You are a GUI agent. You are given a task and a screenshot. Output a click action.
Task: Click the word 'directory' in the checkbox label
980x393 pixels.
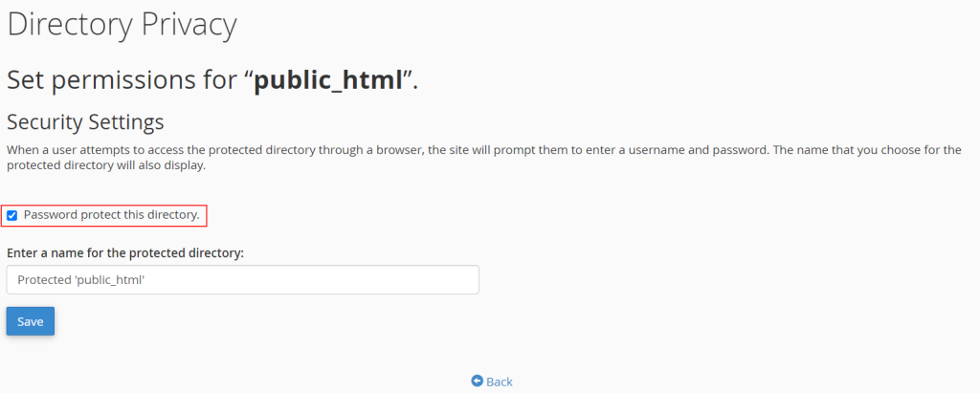tap(173, 215)
